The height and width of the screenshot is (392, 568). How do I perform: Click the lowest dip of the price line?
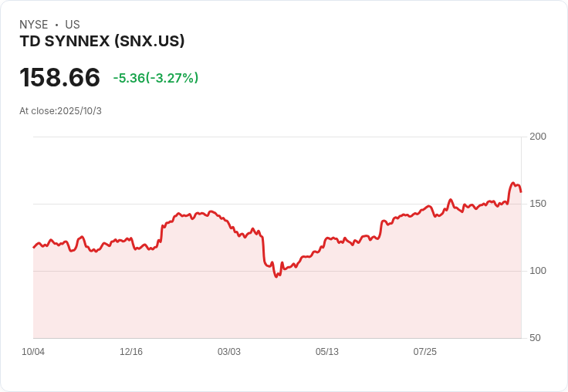point(276,276)
